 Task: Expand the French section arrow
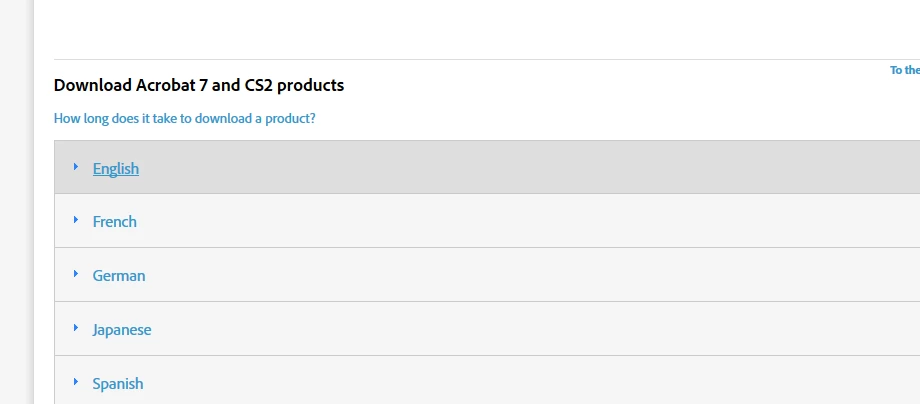click(76, 220)
